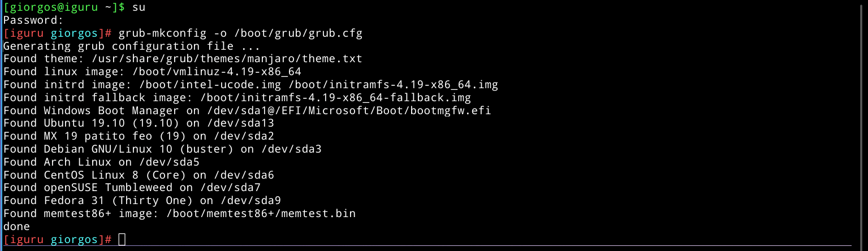Viewport: 868px width, 251px height.
Task: Click the 'Generating grub configuration file' line
Action: coord(131,46)
